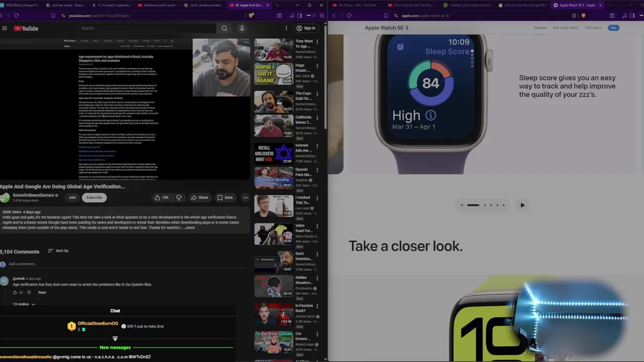Expand the 13 replies thread
Viewport: 644px width, 362px height.
click(x=24, y=304)
